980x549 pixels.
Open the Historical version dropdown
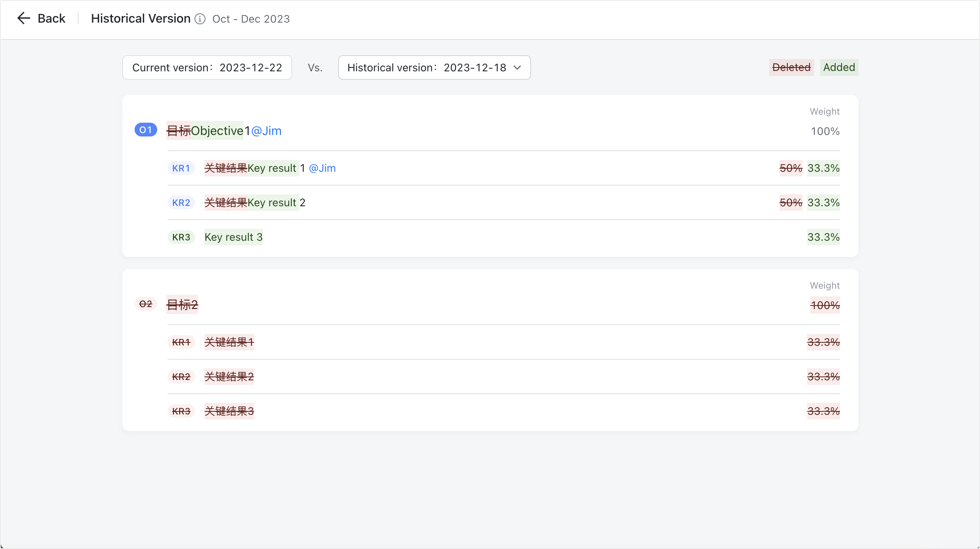tap(434, 67)
